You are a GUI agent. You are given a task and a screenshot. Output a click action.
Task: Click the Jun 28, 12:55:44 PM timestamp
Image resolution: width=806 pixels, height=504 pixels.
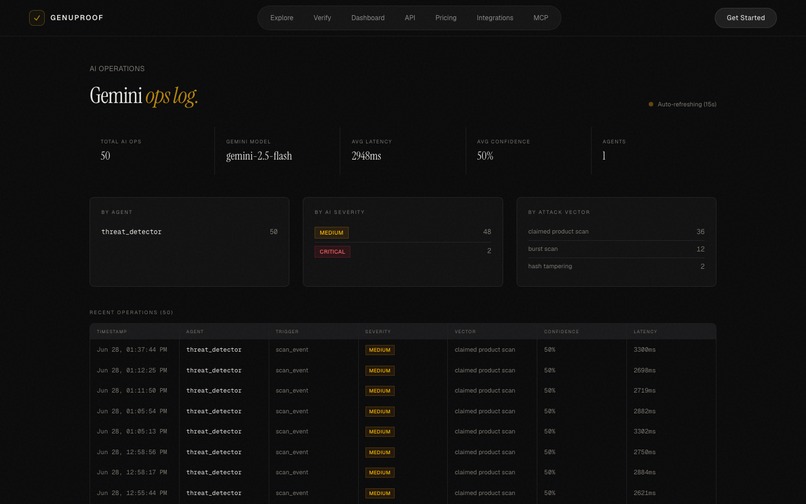click(x=132, y=493)
